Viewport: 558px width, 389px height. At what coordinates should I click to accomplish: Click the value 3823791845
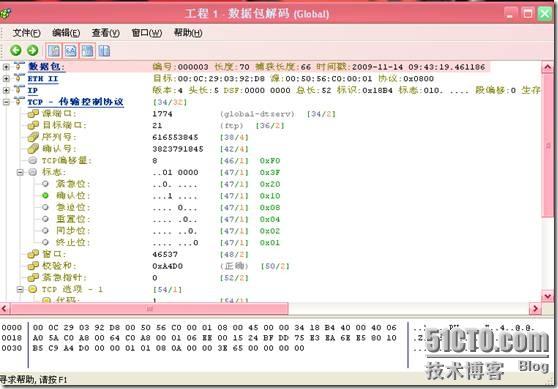coord(178,149)
